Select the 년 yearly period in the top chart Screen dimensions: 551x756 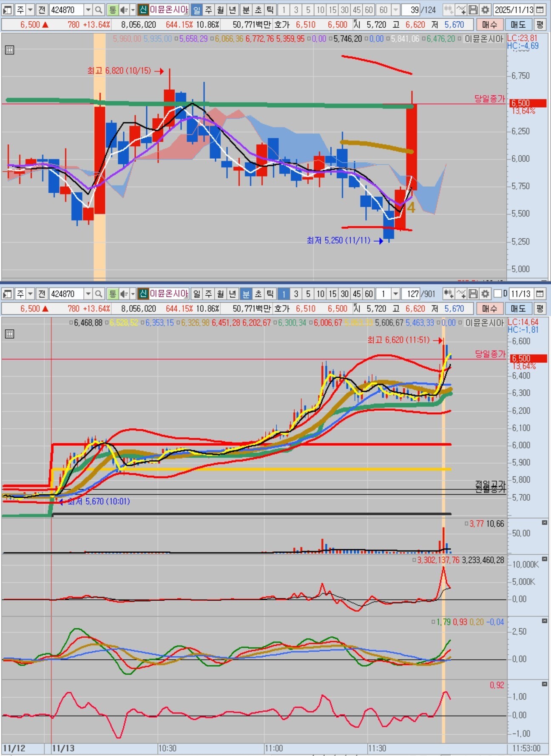(x=232, y=10)
